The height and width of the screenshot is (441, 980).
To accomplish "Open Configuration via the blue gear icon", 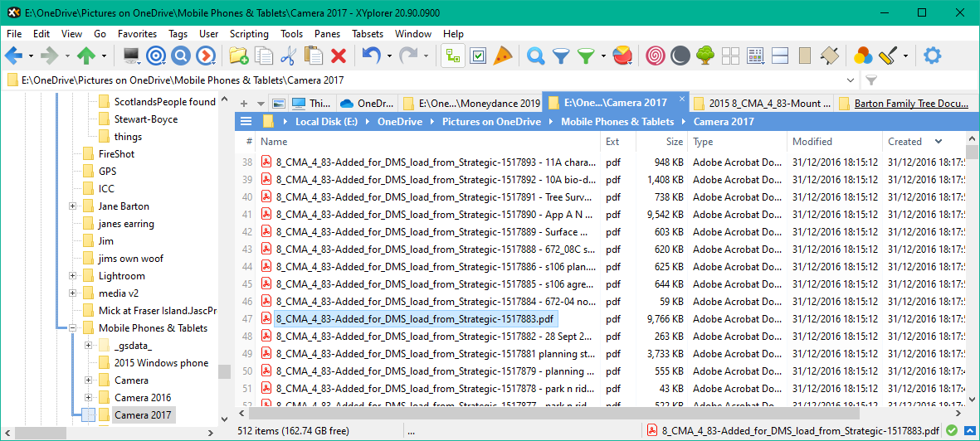I will click(x=933, y=56).
